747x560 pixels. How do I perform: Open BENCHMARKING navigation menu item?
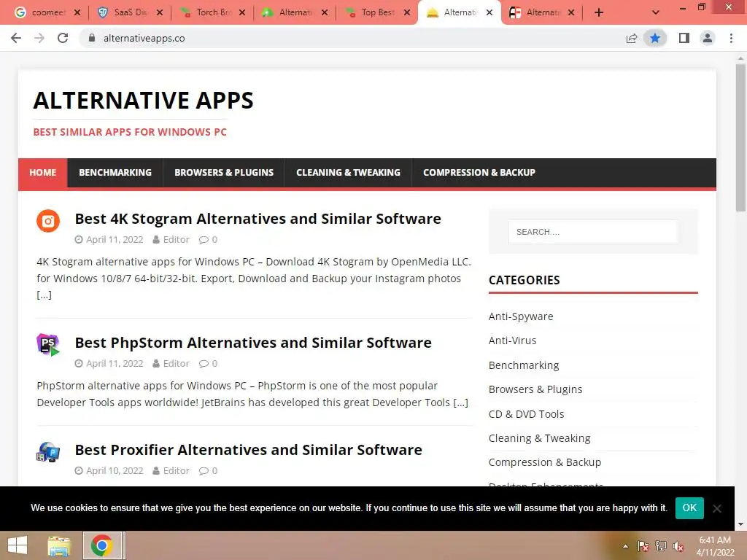point(115,172)
